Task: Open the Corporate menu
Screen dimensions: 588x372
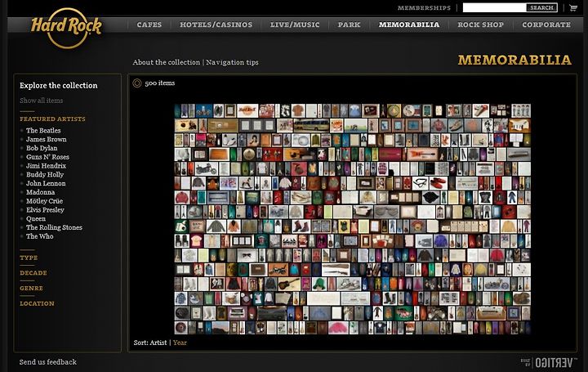Action: (546, 25)
